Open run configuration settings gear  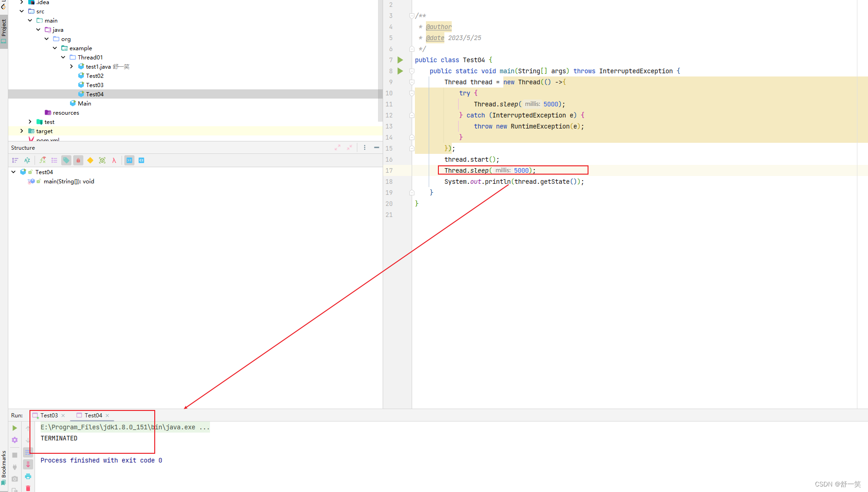click(x=15, y=440)
